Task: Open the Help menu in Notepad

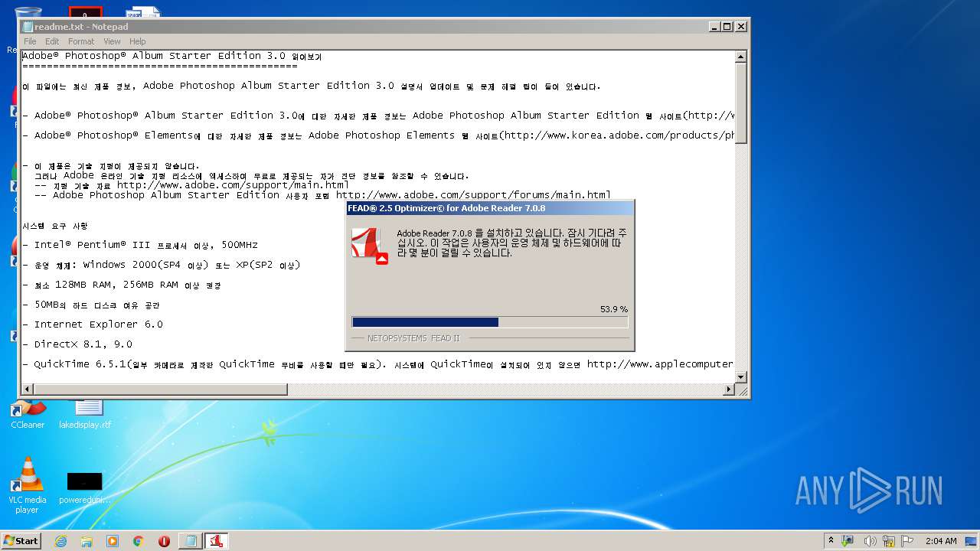Action: click(138, 41)
